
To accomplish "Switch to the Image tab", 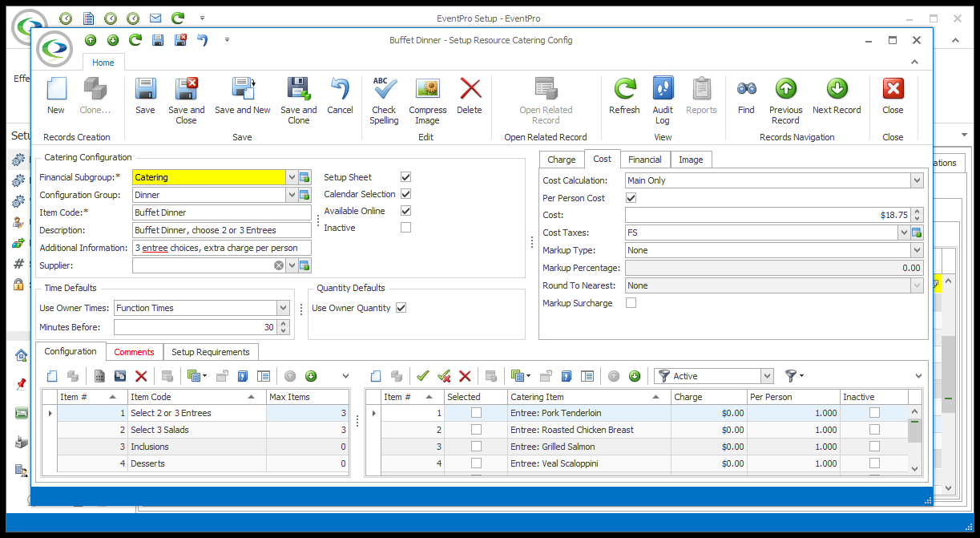I will pyautogui.click(x=691, y=160).
